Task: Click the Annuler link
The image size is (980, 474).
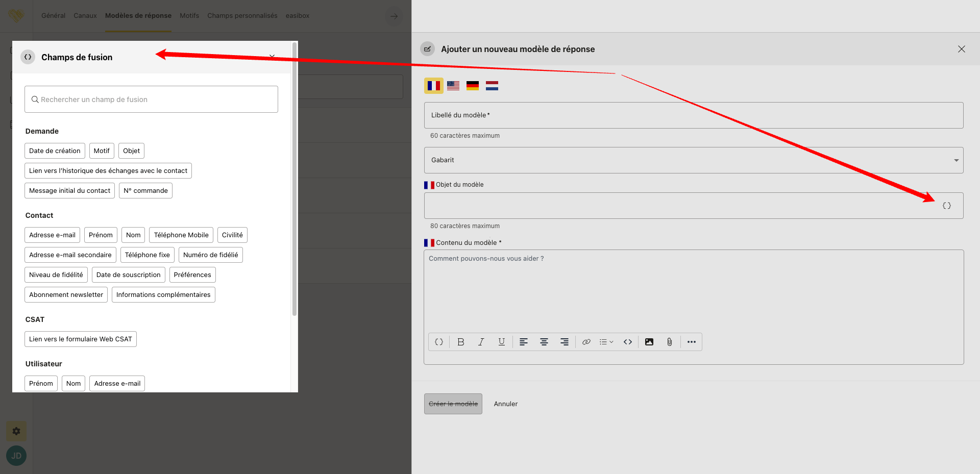Action: click(x=506, y=404)
